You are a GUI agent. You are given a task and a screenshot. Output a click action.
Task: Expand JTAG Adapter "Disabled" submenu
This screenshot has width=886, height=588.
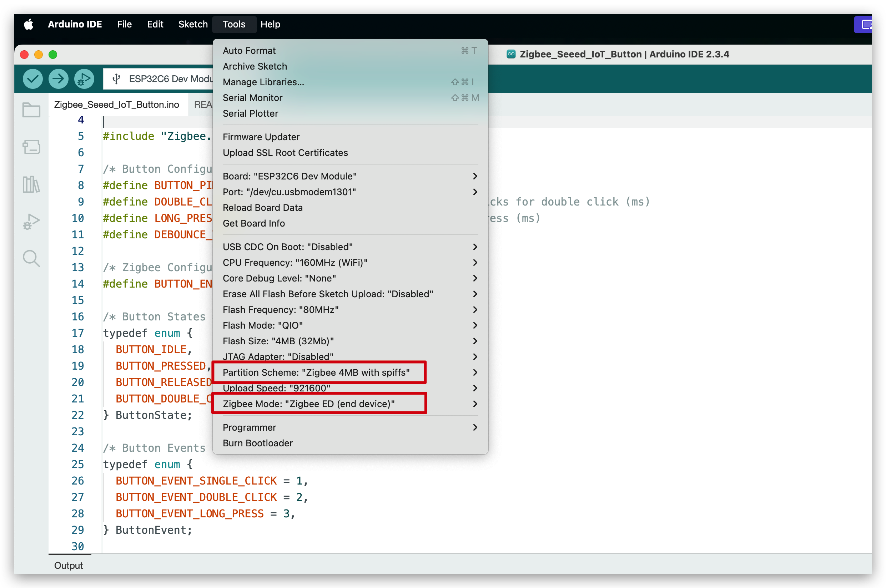pos(350,357)
